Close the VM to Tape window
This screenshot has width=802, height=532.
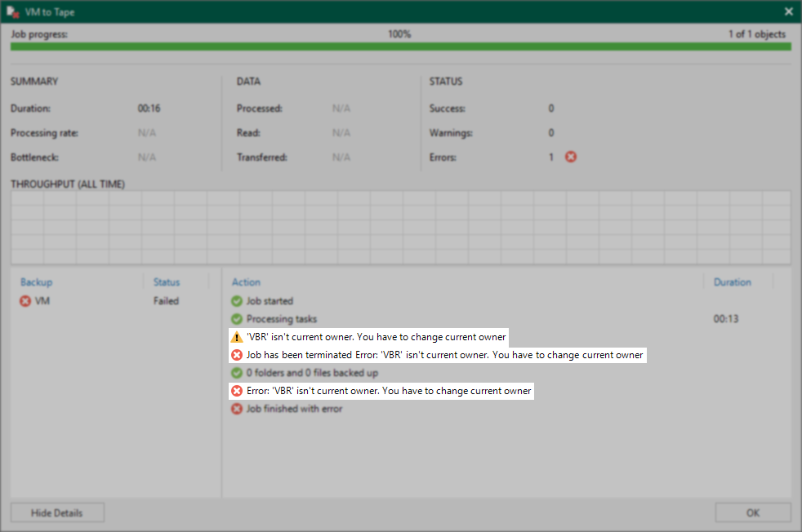[x=789, y=11]
